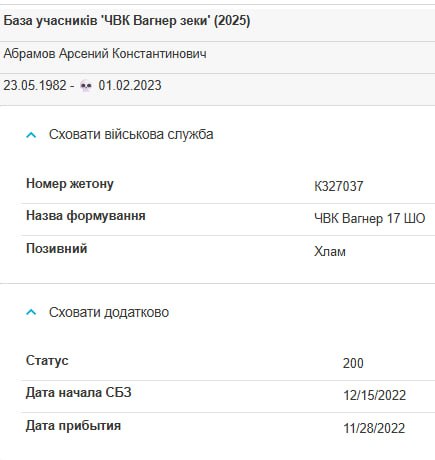Select 'Сховати військова служба' link text
Screen dimensions: 435x460
(x=131, y=134)
